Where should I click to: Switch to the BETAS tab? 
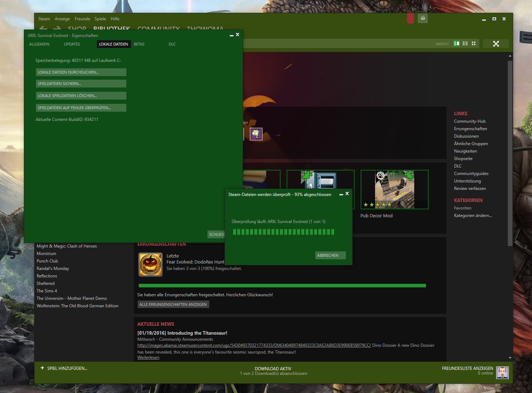click(139, 44)
